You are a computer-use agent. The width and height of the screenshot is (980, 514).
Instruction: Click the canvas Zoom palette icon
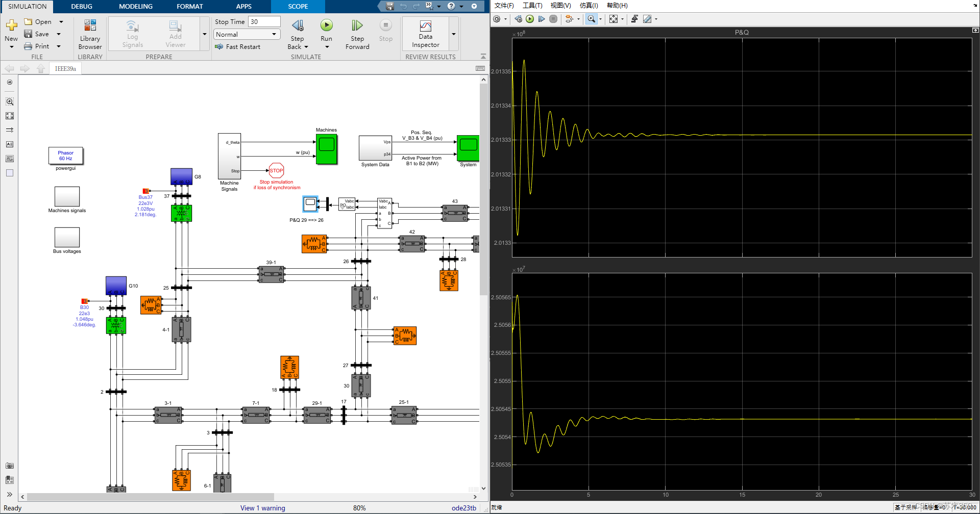click(9, 101)
